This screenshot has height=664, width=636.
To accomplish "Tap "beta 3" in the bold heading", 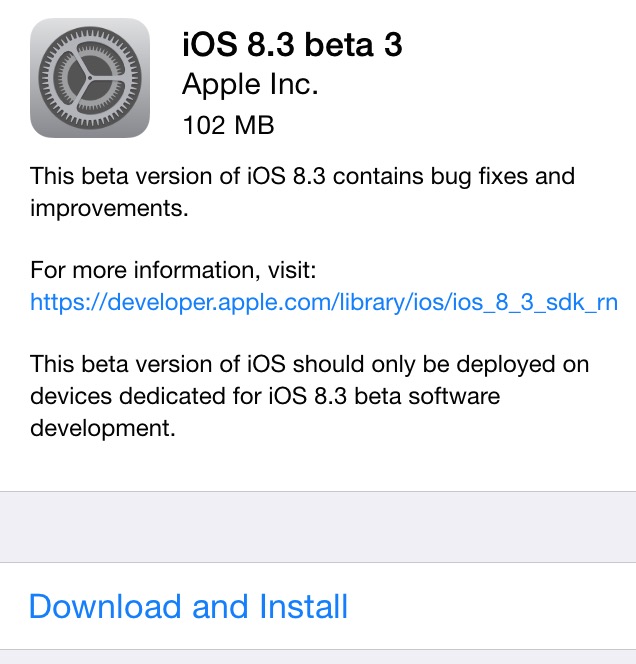I will tap(355, 45).
